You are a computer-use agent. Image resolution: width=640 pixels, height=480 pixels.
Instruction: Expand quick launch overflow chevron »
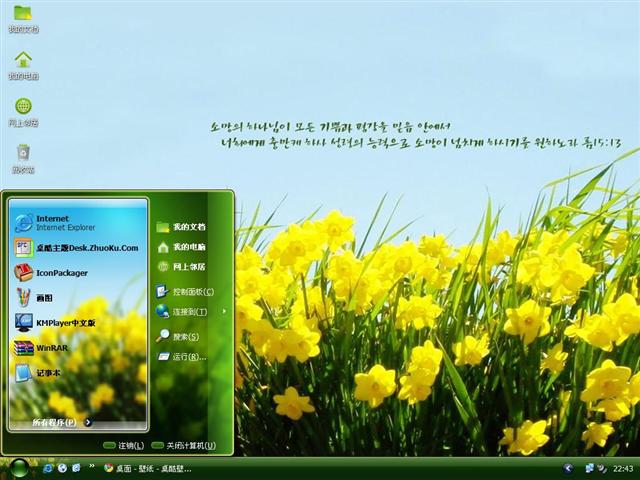click(x=92, y=466)
